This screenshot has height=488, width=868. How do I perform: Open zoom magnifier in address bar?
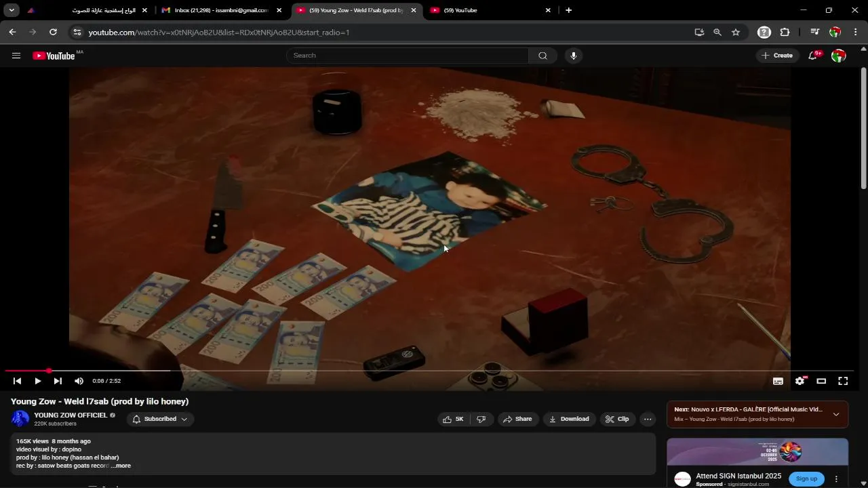[x=717, y=32]
